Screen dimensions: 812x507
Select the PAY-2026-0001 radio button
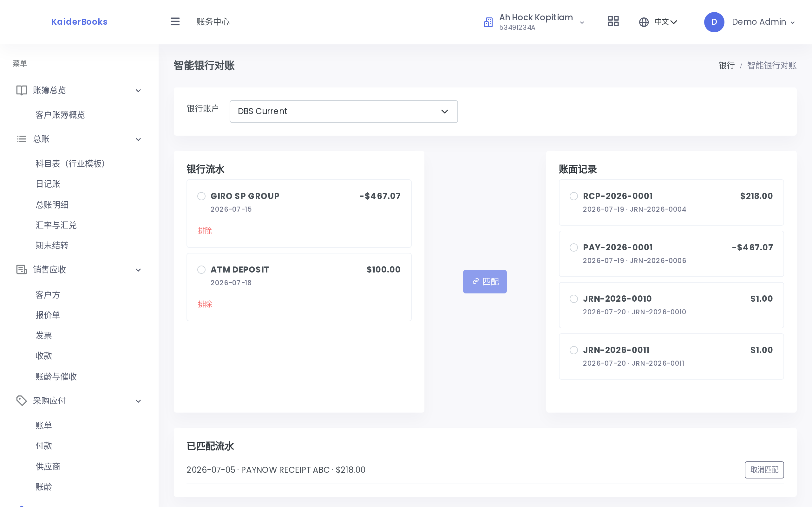(x=574, y=247)
